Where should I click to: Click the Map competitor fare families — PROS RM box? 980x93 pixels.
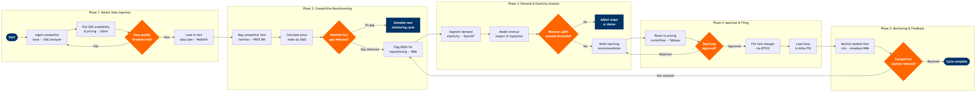pos(252,37)
